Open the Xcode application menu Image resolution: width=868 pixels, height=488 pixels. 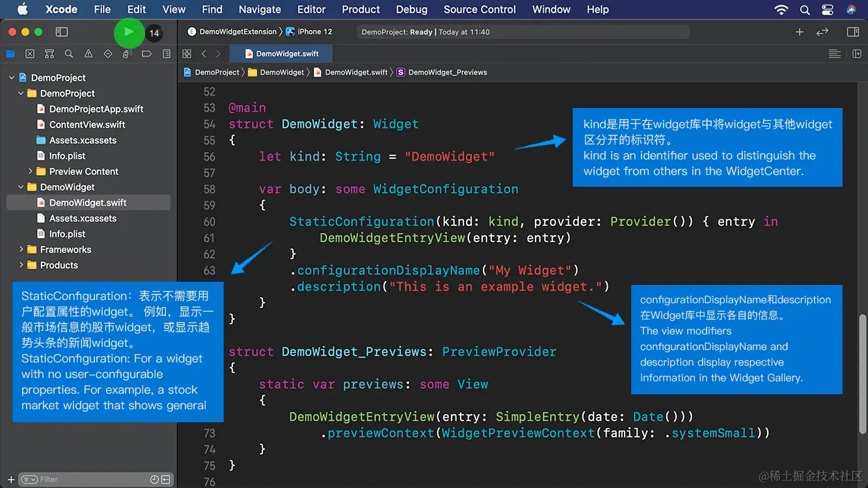pyautogui.click(x=61, y=9)
